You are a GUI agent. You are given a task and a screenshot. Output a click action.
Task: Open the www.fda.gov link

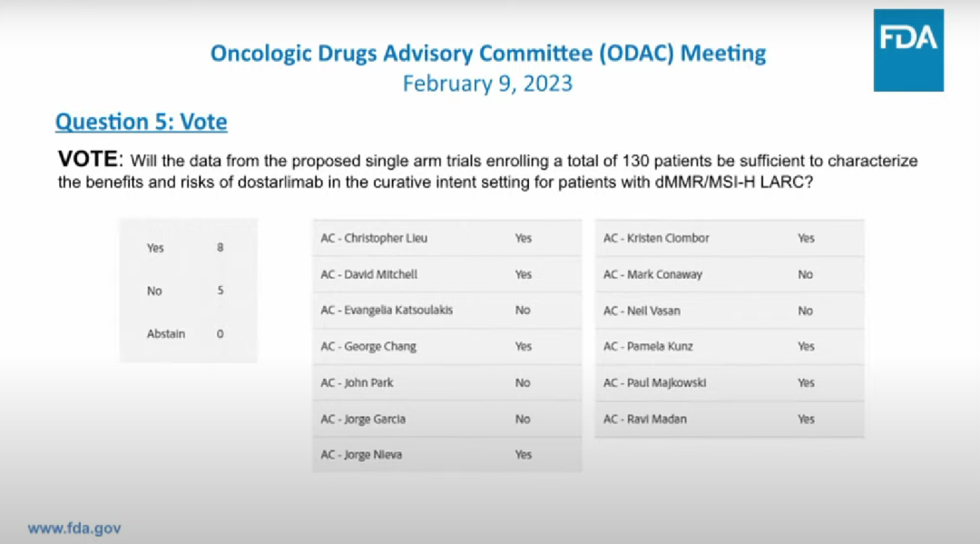(74, 528)
